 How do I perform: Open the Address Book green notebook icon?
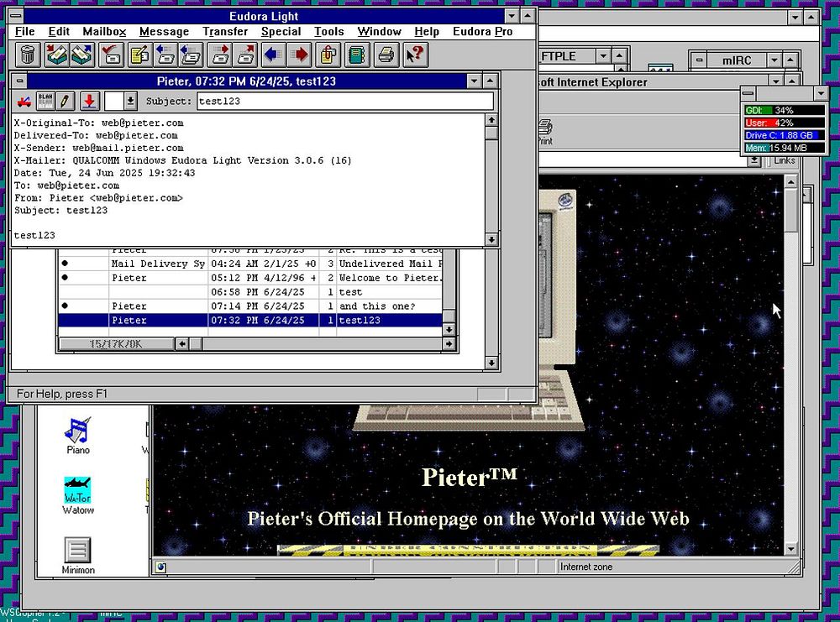357,55
